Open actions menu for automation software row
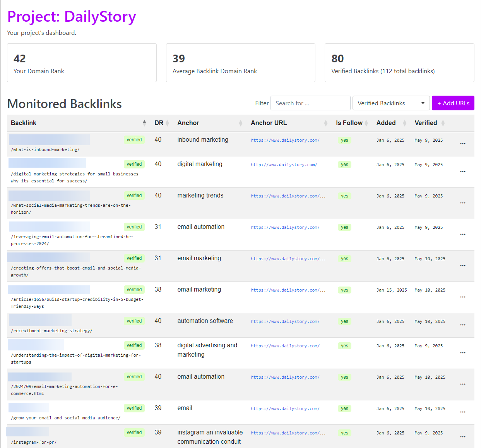The height and width of the screenshot is (448, 481). tap(462, 325)
